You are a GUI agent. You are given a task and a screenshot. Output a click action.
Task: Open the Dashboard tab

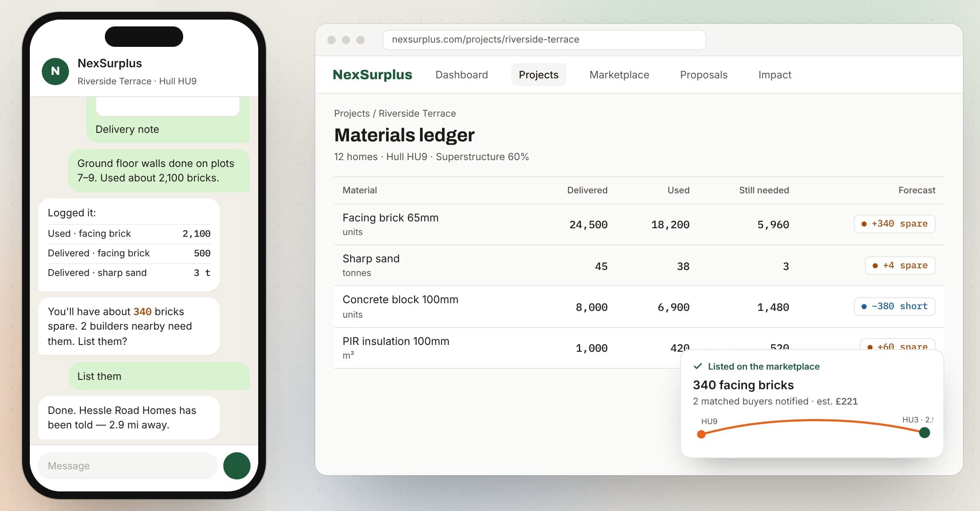coord(461,75)
